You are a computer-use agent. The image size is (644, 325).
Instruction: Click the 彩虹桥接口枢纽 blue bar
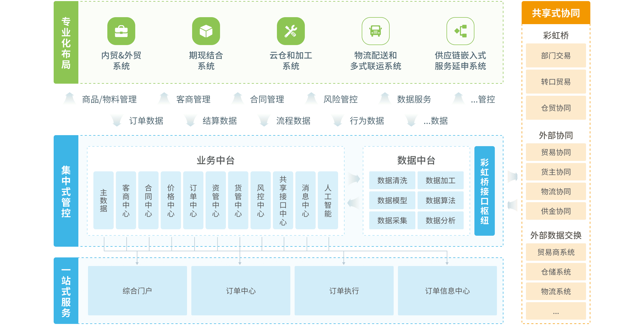pyautogui.click(x=484, y=191)
